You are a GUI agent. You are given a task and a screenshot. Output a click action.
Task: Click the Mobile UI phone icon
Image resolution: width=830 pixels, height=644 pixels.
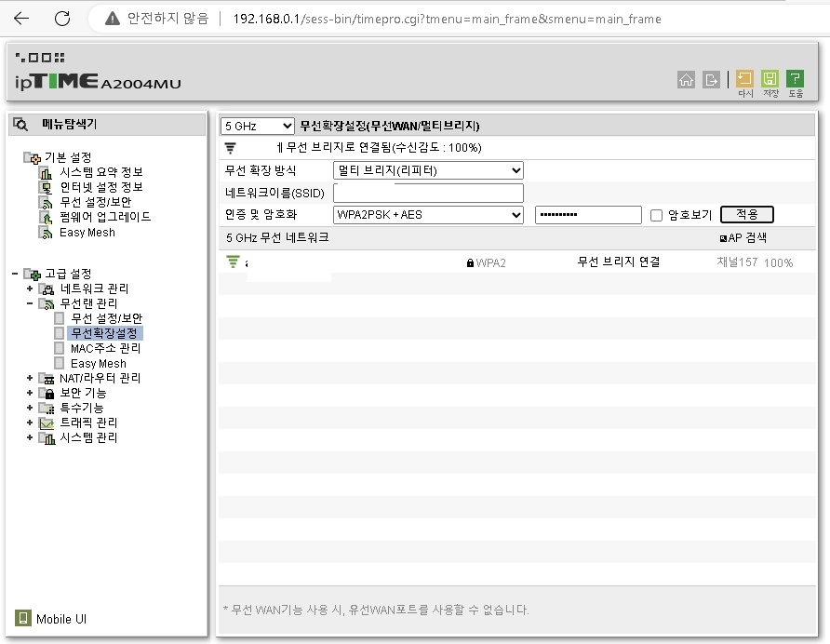click(x=22, y=618)
